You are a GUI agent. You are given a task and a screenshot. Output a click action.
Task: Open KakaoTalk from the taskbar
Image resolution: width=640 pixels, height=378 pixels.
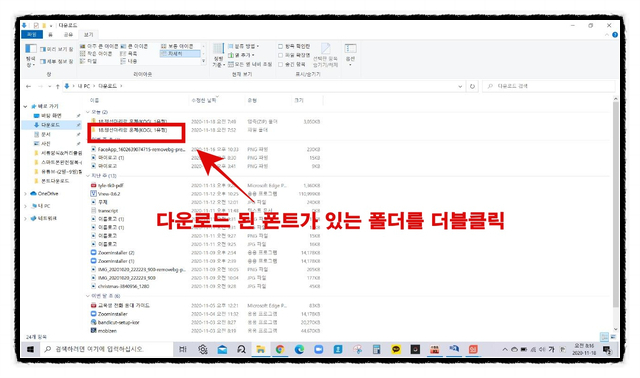pyautogui.click(x=396, y=349)
